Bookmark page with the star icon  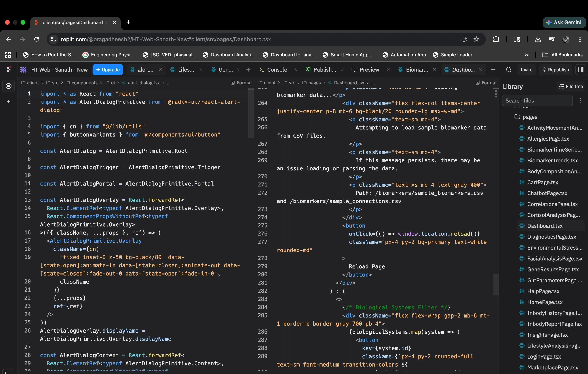[x=476, y=39]
